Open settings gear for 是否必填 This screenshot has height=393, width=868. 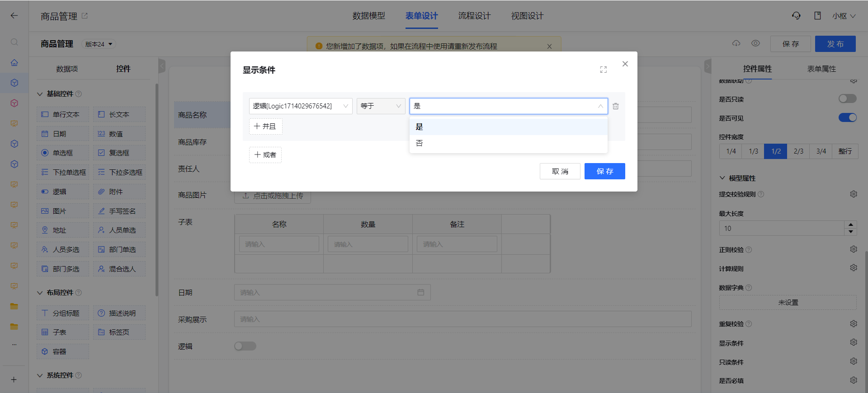854,380
